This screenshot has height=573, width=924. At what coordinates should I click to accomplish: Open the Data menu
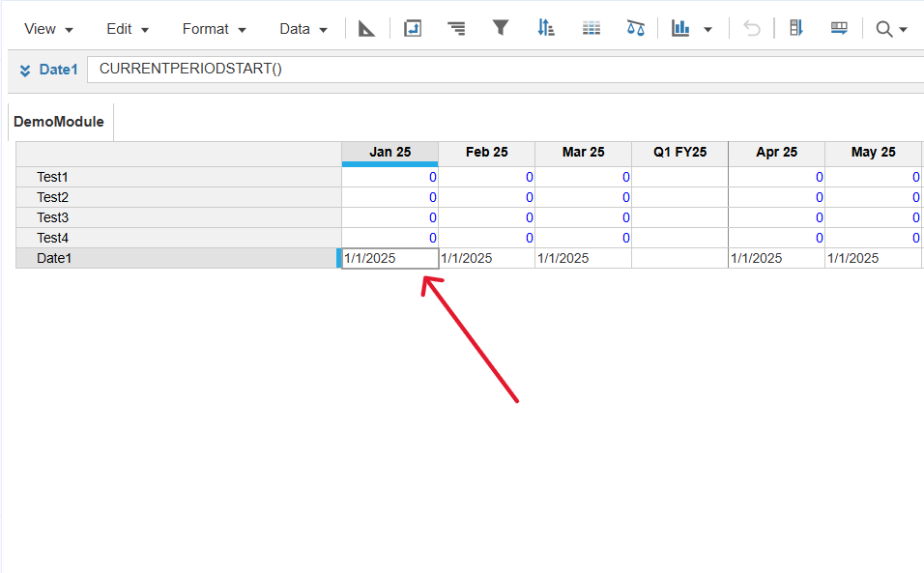(296, 28)
